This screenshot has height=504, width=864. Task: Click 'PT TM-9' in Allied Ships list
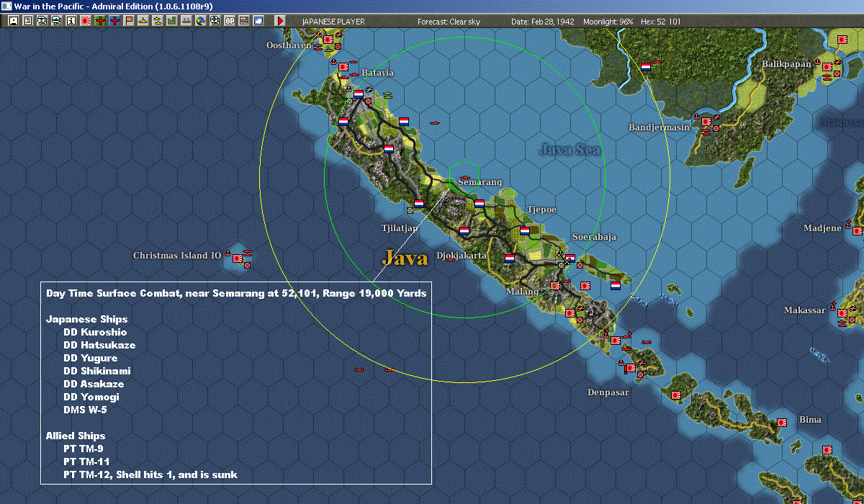point(84,449)
